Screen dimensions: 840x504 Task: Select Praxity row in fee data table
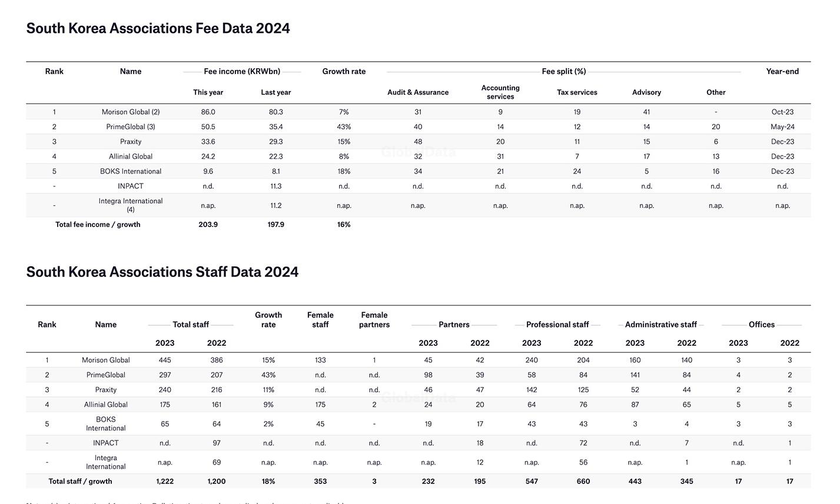coord(419,142)
